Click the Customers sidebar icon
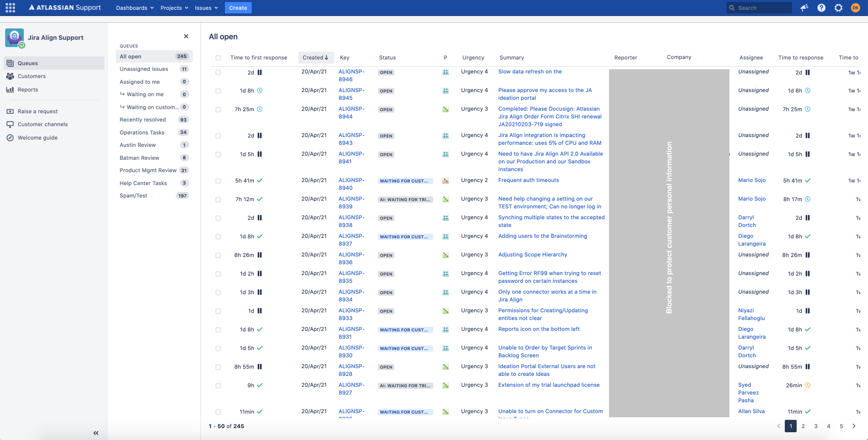 10,76
